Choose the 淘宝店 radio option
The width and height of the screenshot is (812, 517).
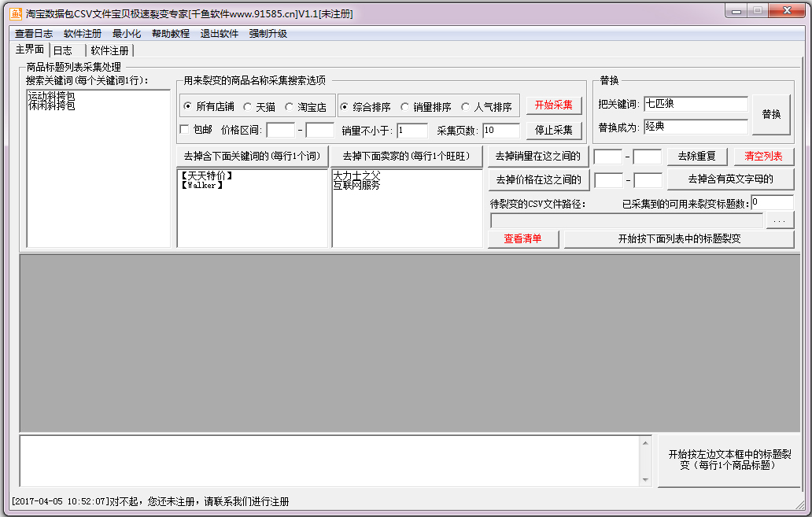tap(290, 107)
